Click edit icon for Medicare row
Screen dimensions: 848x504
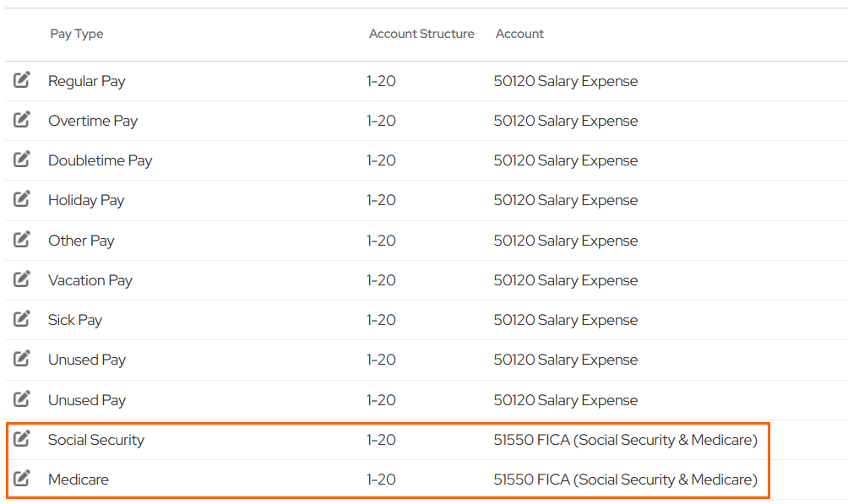[22, 479]
